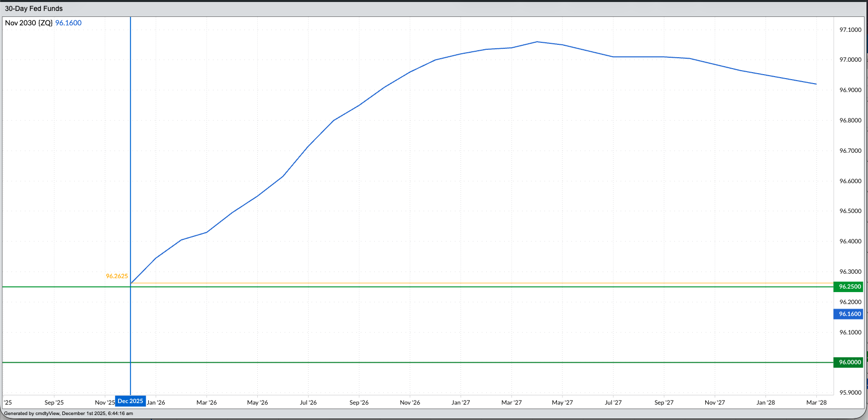
Task: Click the blue 96.1600 value in legend
Action: click(x=68, y=23)
